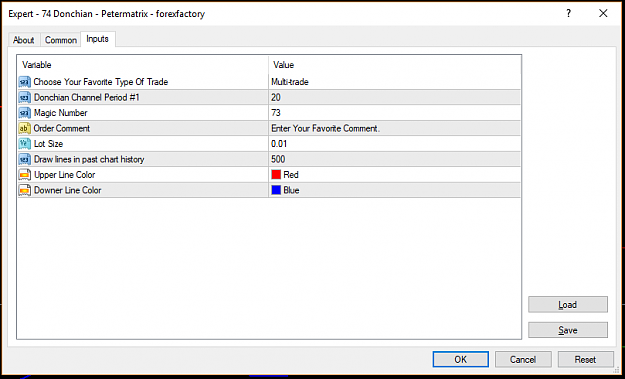
Task: Click the 'Red' color name text
Action: click(291, 175)
